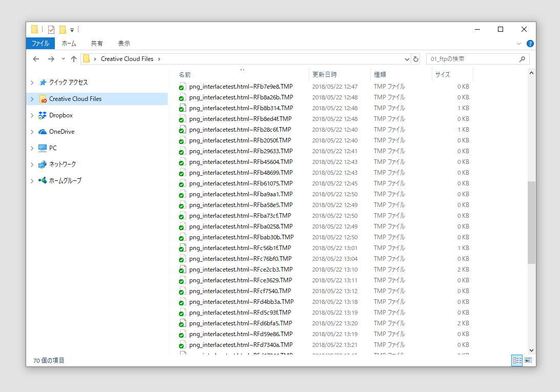Sort by 更新日時 column header
Image resolution: width=560 pixels, height=392 pixels.
(325, 75)
